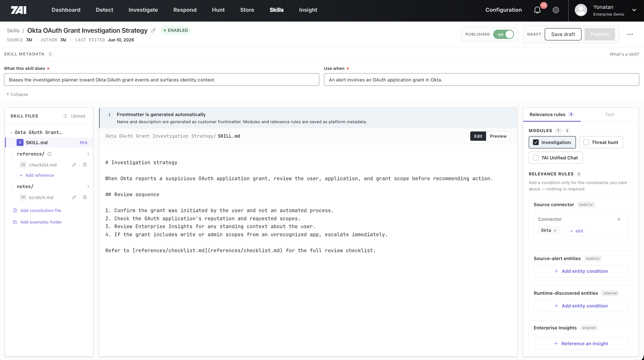This screenshot has width=644, height=360.
Task: Go to the Hunt menu
Action: pyautogui.click(x=218, y=10)
